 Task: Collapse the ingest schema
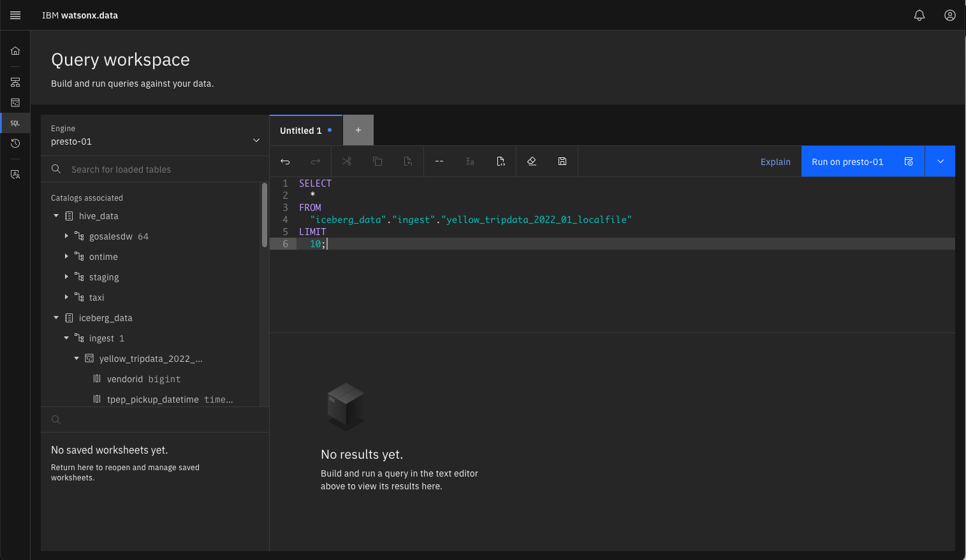click(66, 338)
